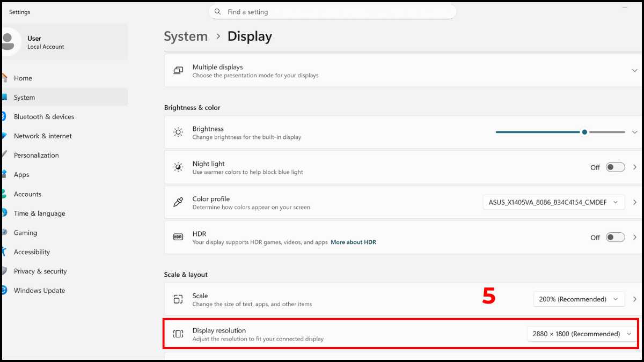Click the Brightness sun icon

(x=178, y=132)
